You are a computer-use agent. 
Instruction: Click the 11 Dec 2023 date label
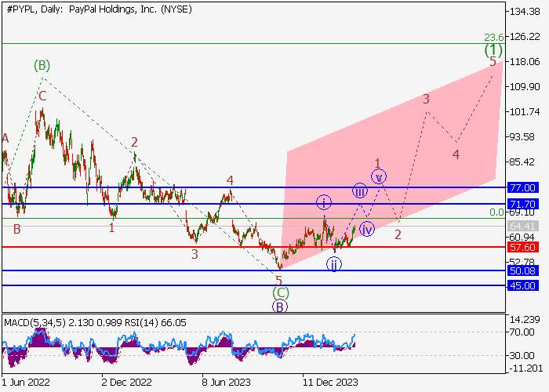click(330, 382)
